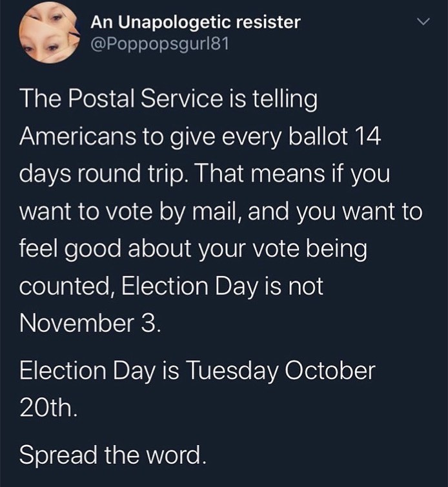Select the @Poppopsgurl81 handle
Image resolution: width=448 pixels, height=487 pixels.
tap(160, 44)
